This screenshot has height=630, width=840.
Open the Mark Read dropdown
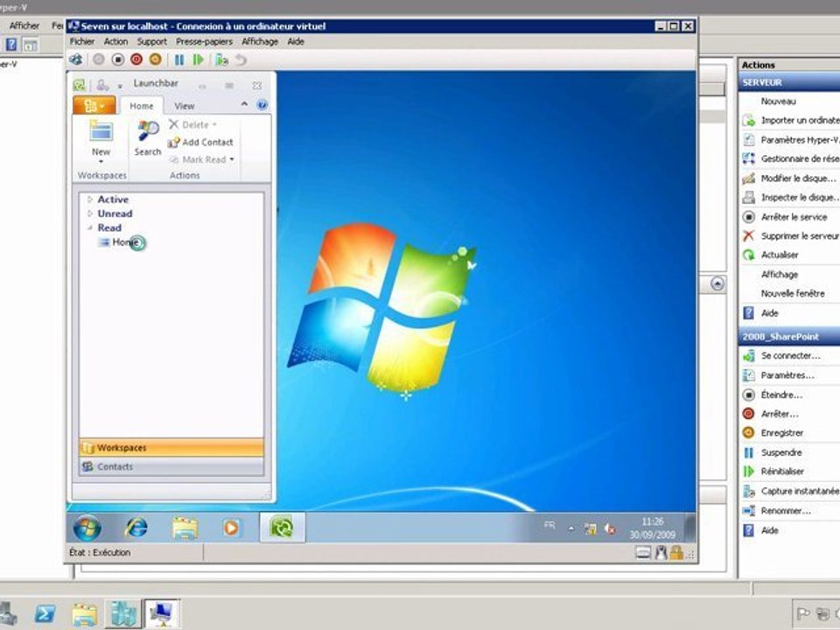(202, 159)
